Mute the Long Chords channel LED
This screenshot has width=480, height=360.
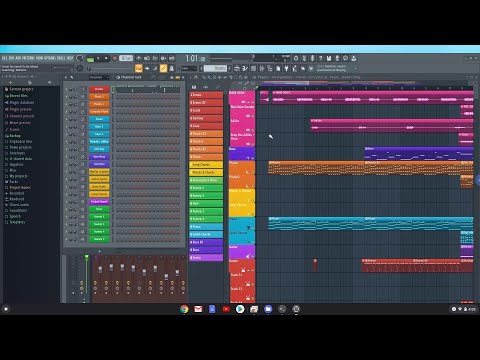(x=66, y=194)
